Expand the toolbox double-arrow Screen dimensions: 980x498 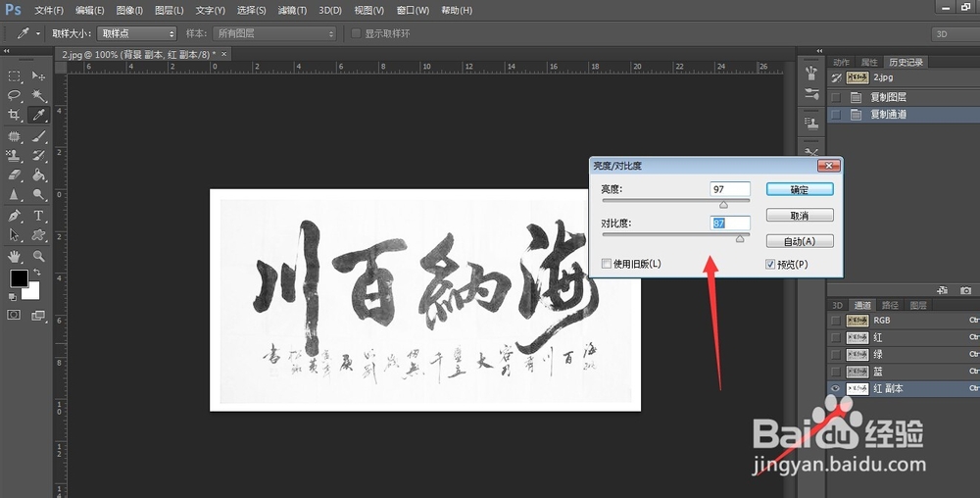pyautogui.click(x=6, y=51)
